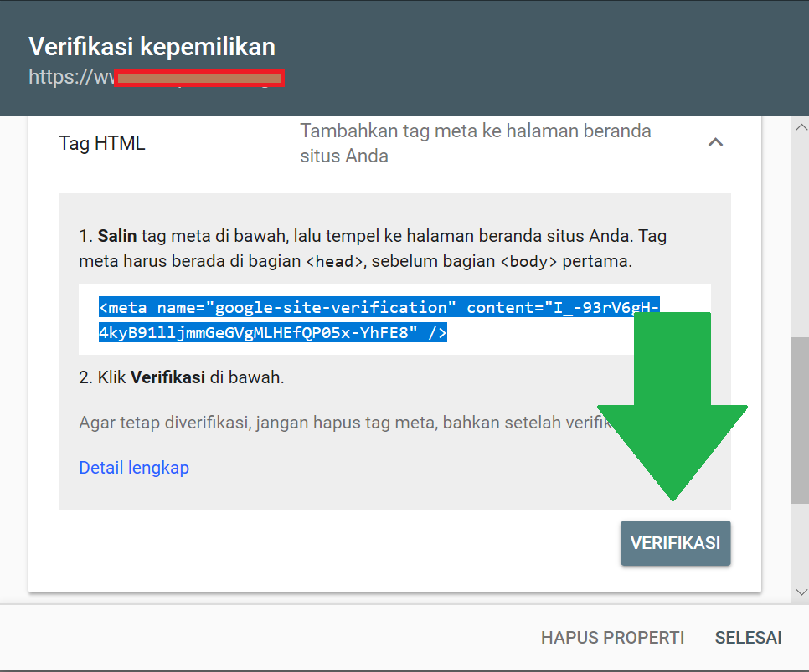The height and width of the screenshot is (672, 809).
Task: Click the <head> code word in step 1
Action: 334,262
